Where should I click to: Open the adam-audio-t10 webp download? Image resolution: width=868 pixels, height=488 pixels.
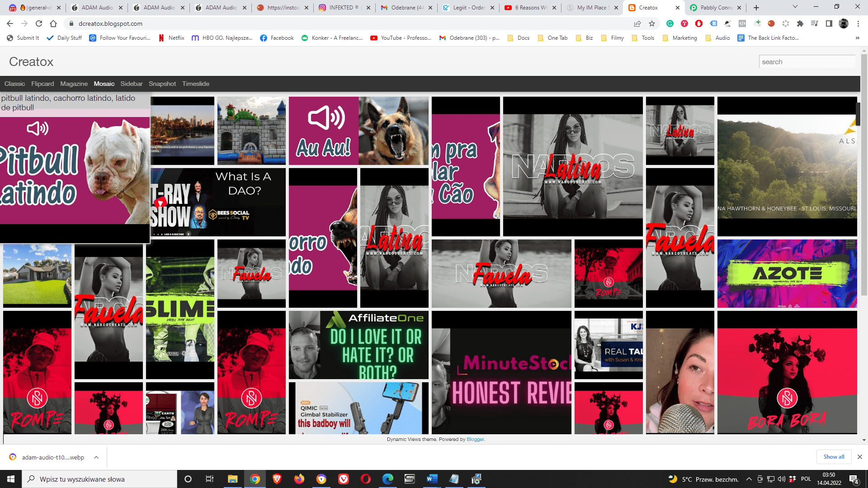[52, 457]
